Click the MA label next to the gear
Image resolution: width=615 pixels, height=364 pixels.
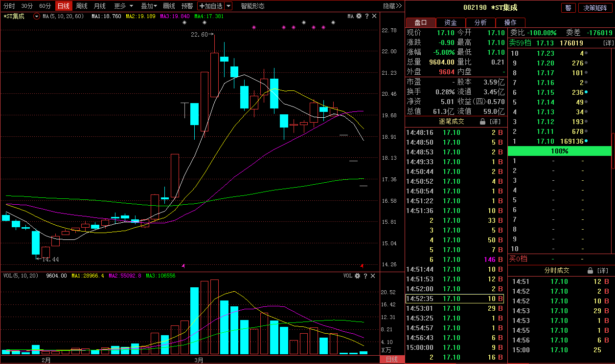(350, 16)
